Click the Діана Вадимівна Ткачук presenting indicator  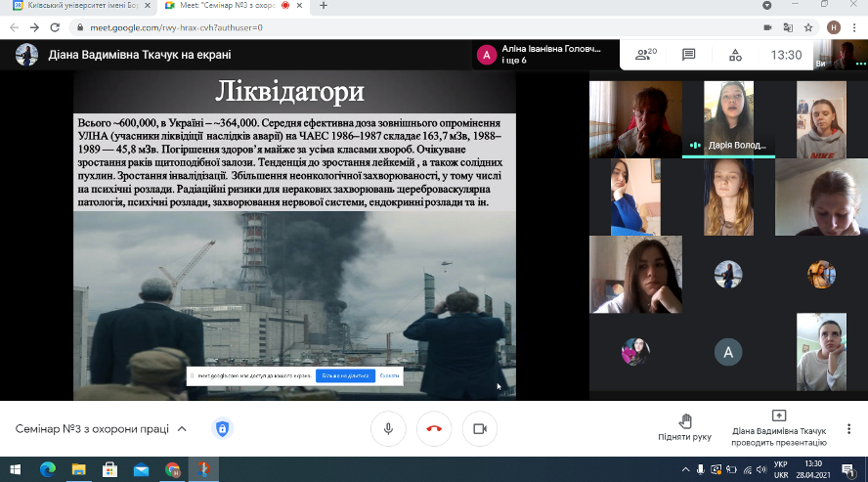coord(779,428)
